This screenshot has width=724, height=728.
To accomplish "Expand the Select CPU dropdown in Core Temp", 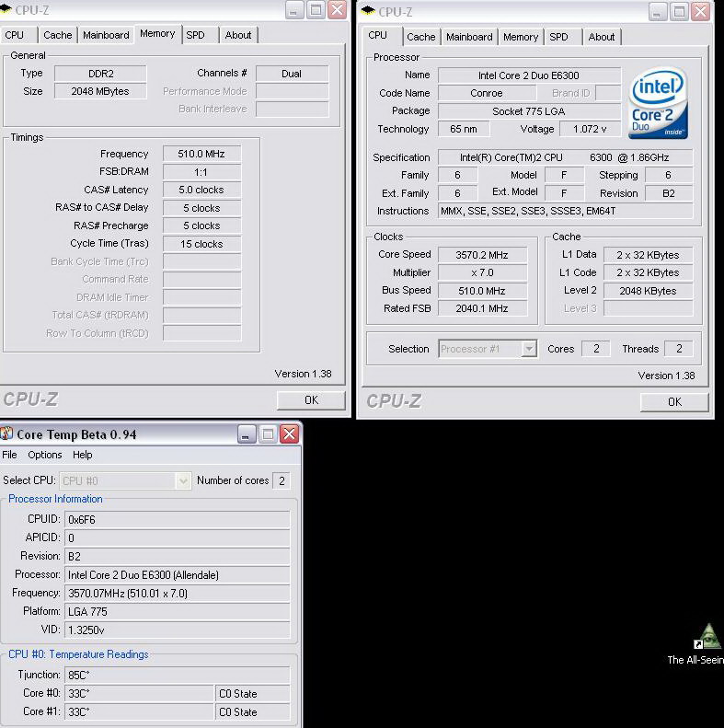I will 183,480.
